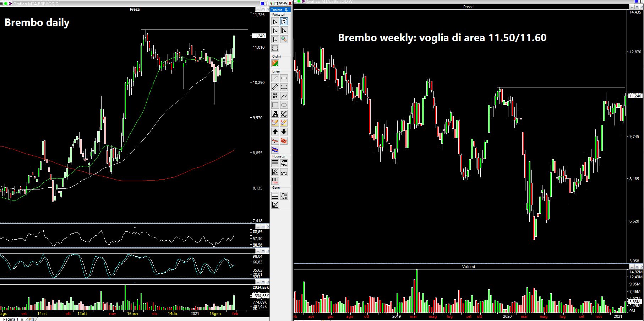Select the vertical crosshair pointer tool

click(x=284, y=31)
